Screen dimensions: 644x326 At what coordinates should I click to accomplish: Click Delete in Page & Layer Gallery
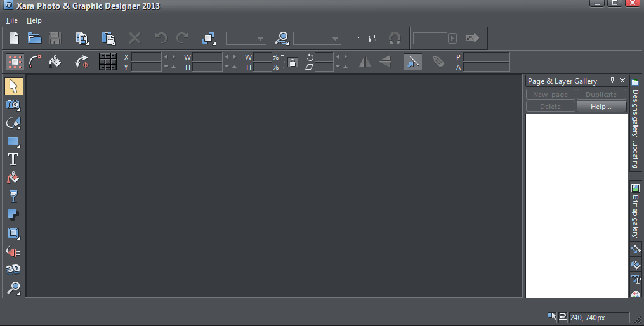[x=550, y=107]
